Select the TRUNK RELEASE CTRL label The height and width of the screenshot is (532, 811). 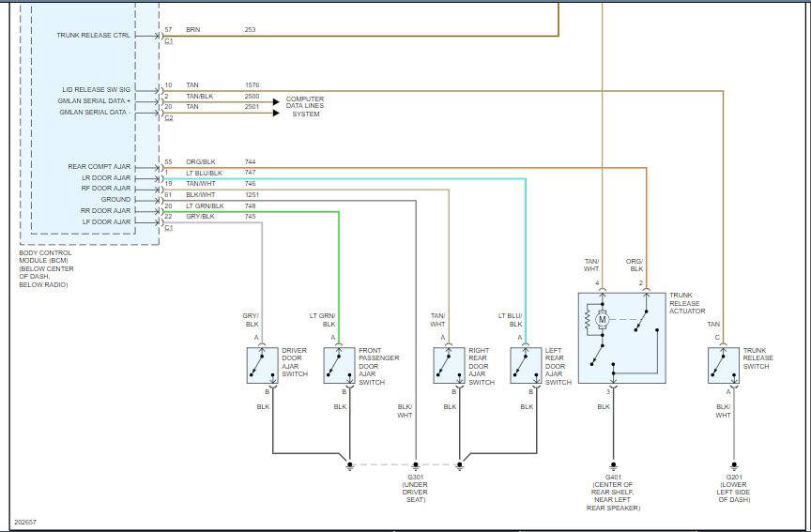94,35
